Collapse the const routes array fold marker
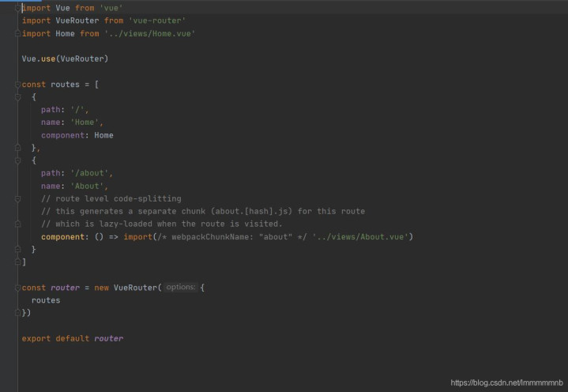 tap(17, 85)
